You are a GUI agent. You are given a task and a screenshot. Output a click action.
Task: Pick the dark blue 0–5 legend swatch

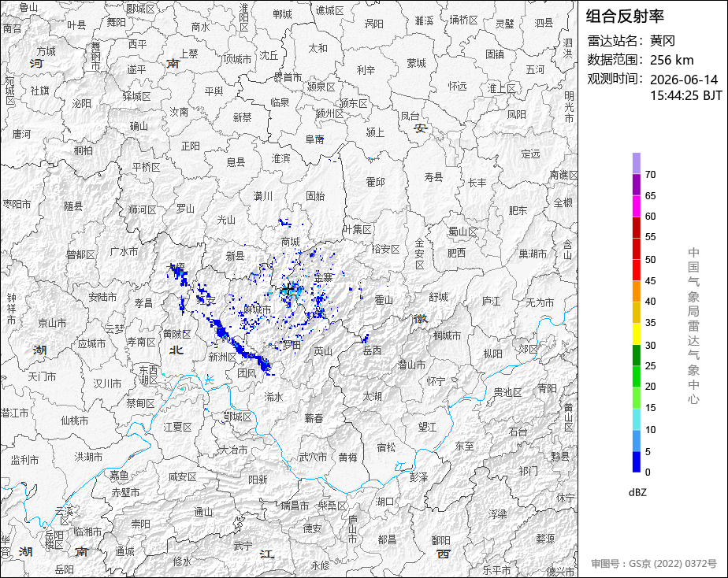636,461
